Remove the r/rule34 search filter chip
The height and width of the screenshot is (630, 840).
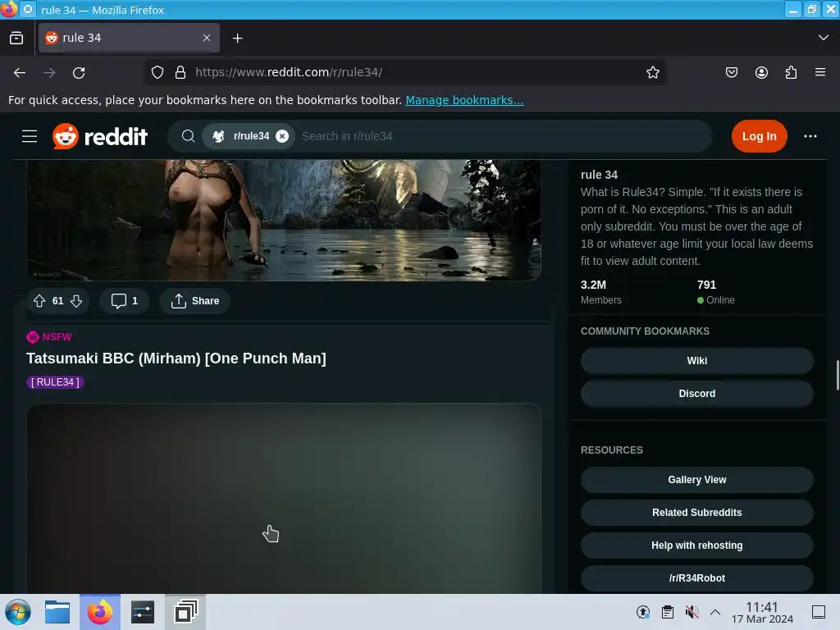[282, 136]
